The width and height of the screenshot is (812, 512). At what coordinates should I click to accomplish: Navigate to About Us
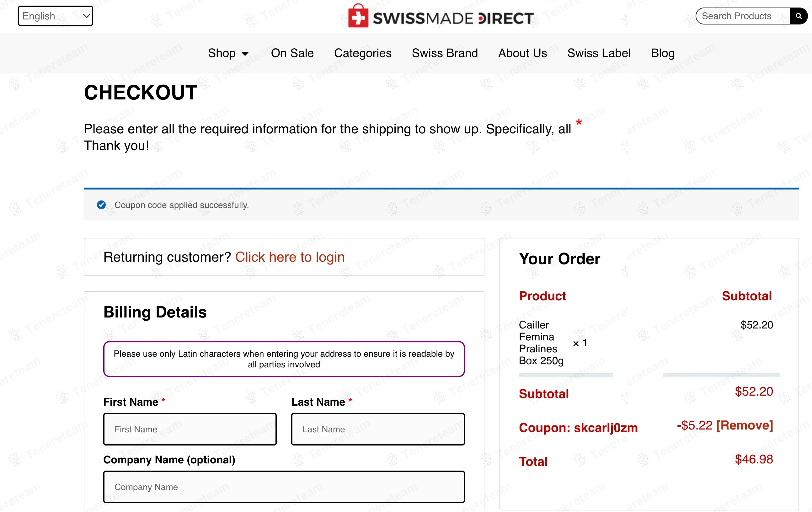click(x=522, y=53)
